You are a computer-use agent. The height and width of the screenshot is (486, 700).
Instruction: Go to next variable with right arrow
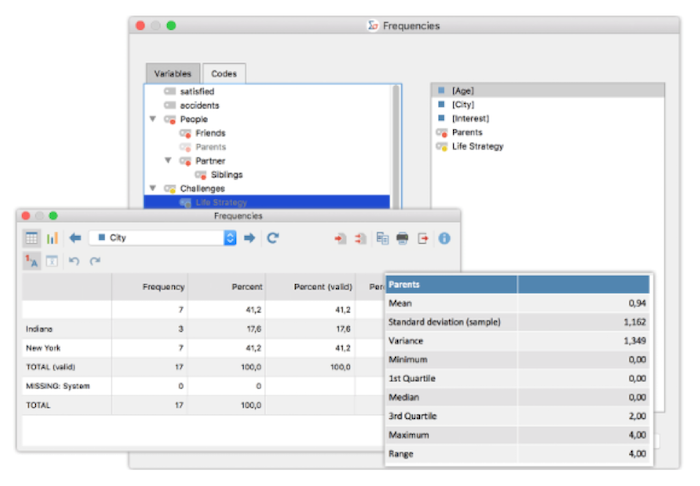point(250,239)
